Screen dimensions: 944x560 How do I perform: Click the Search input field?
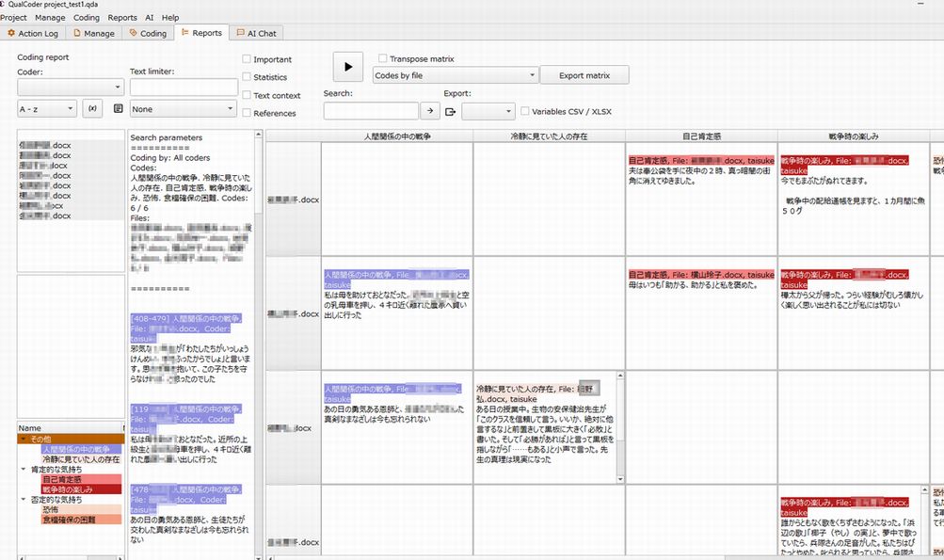point(371,111)
